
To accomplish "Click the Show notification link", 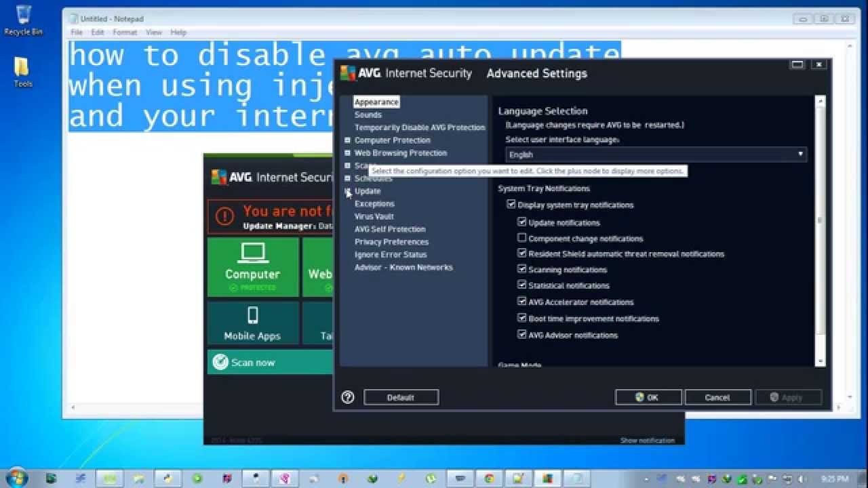I will 647,441.
